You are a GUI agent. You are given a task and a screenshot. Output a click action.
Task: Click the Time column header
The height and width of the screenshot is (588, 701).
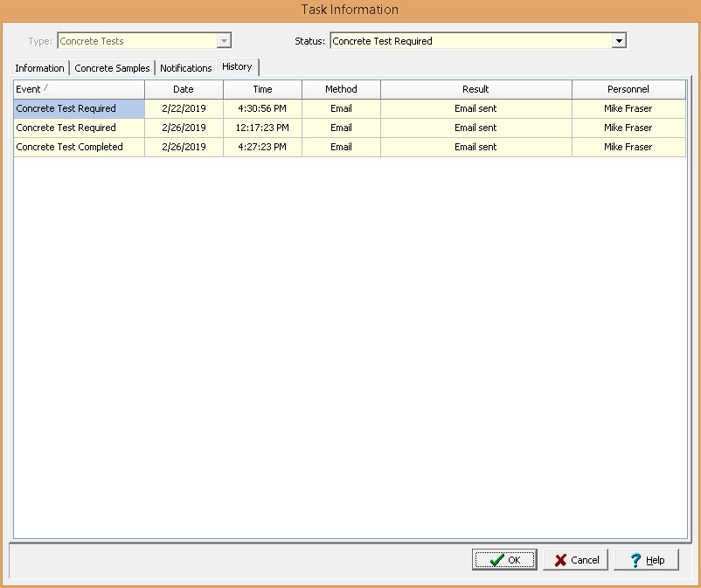tap(262, 89)
